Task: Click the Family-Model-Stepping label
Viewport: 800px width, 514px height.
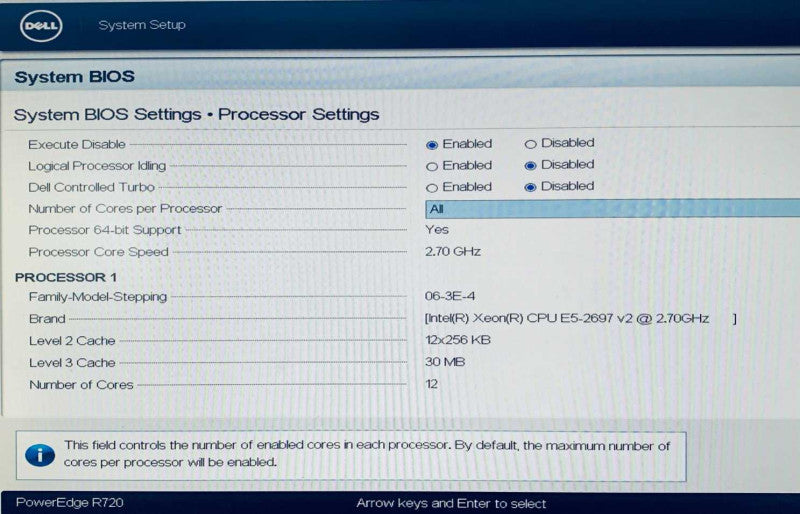Action: click(98, 297)
